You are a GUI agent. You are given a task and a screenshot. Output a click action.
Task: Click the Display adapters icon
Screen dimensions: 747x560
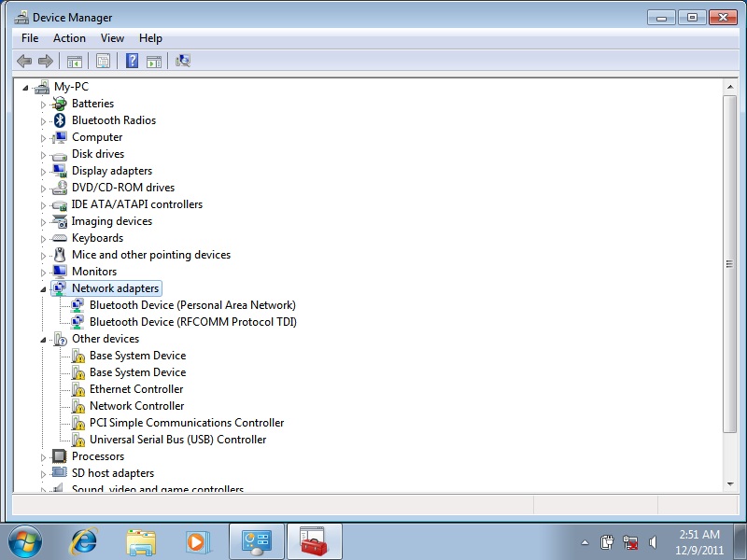pos(60,171)
